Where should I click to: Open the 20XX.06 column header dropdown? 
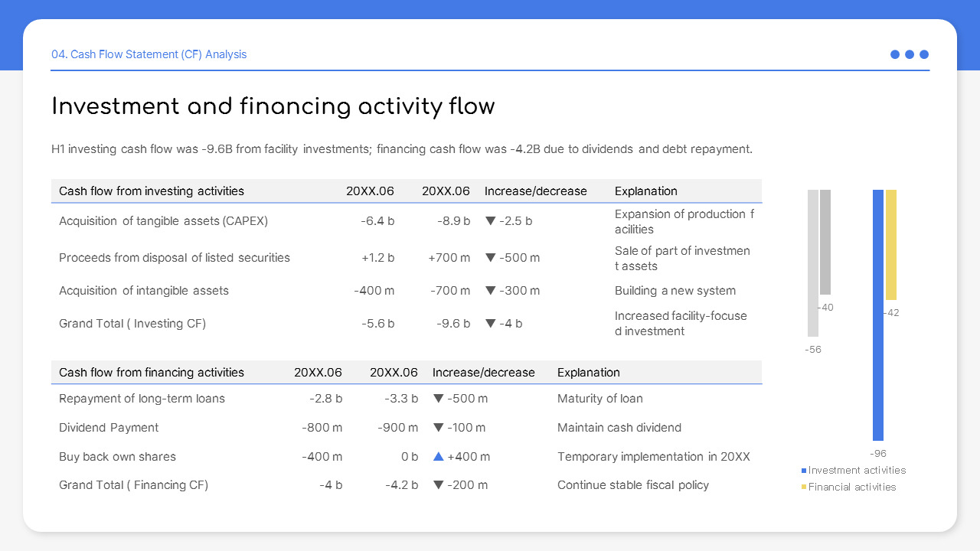click(371, 191)
